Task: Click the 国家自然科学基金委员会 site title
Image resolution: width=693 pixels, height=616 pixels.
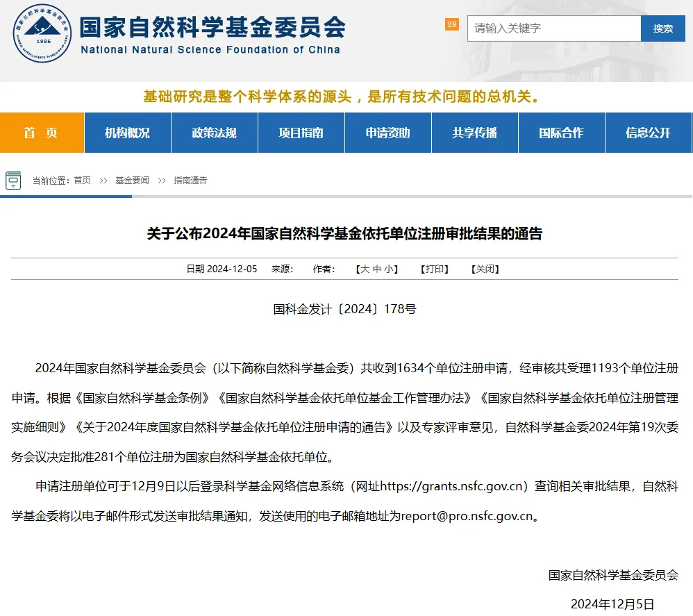Action: [212, 27]
